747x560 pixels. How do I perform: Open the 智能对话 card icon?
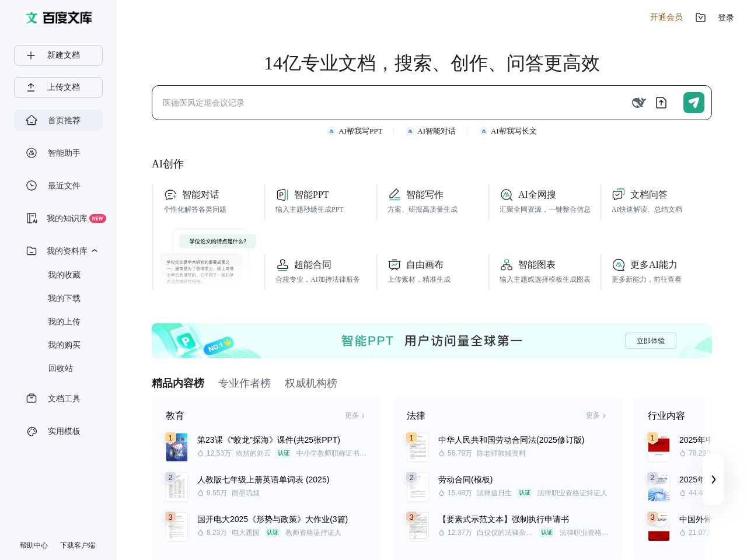(x=170, y=195)
